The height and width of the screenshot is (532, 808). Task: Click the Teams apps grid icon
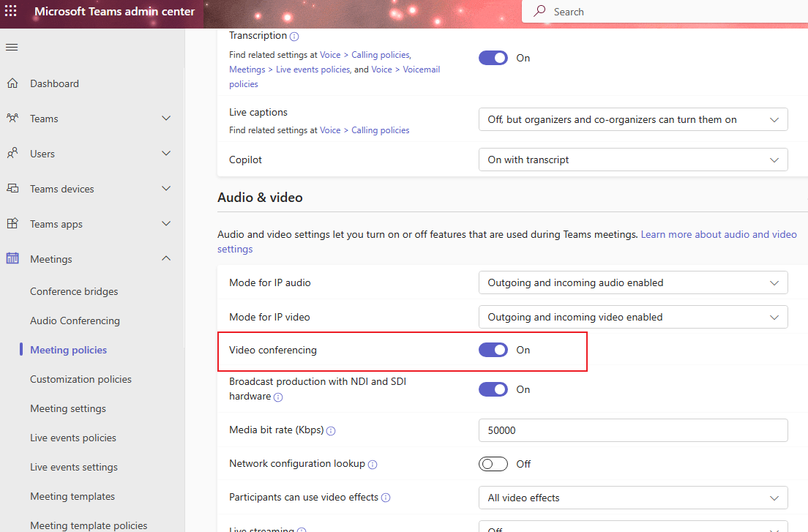(14, 223)
